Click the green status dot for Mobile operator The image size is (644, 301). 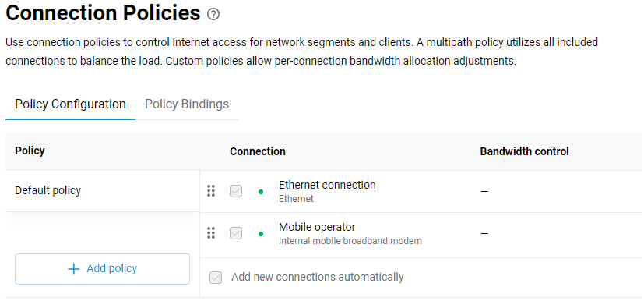pyautogui.click(x=261, y=234)
